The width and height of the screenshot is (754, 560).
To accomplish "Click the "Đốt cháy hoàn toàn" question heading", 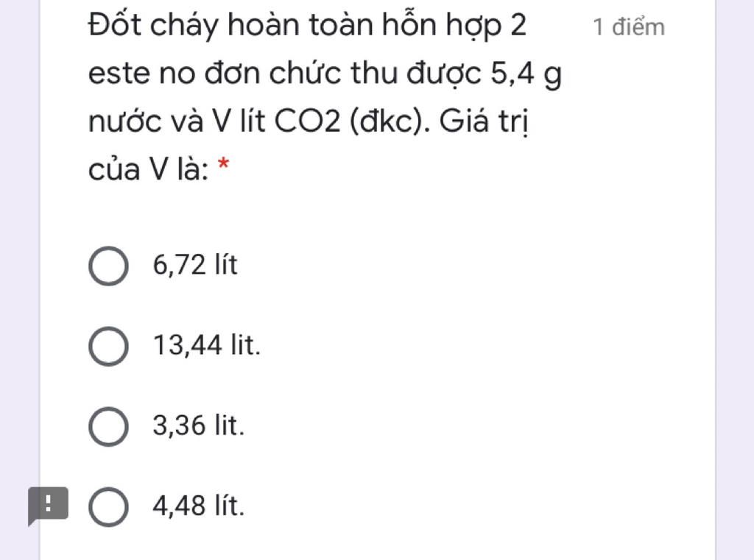I will pos(232,25).
